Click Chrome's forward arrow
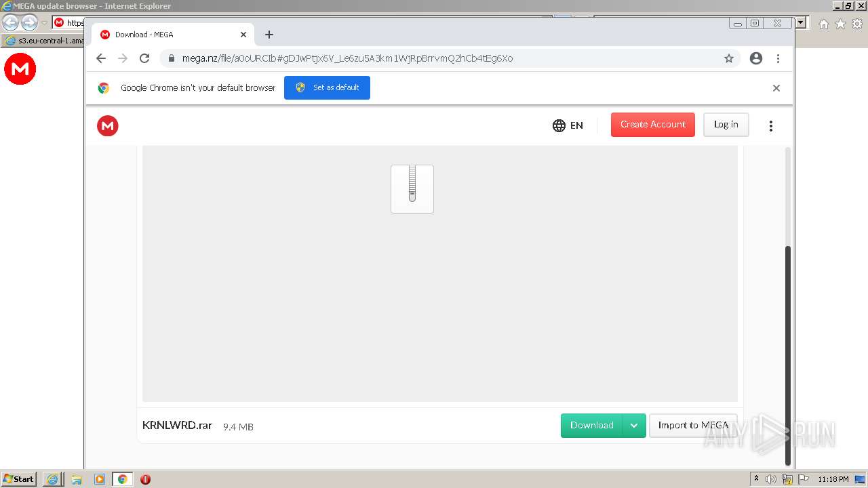 pyautogui.click(x=123, y=58)
